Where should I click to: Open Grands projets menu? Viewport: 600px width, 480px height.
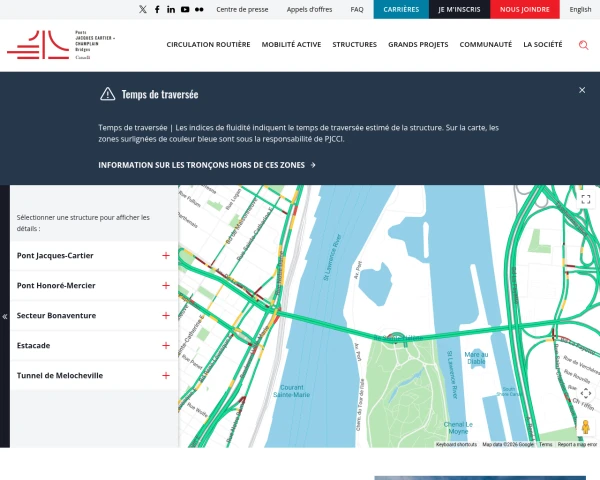coord(418,44)
